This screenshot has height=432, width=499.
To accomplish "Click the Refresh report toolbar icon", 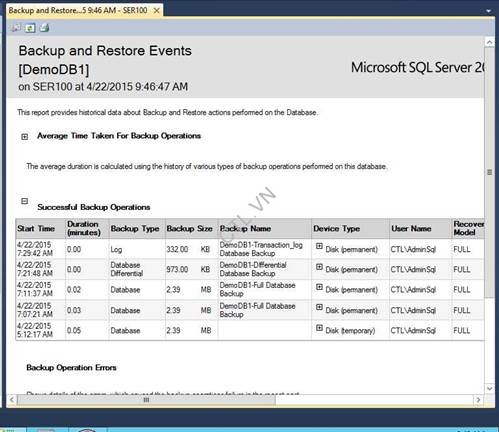I will (30, 28).
